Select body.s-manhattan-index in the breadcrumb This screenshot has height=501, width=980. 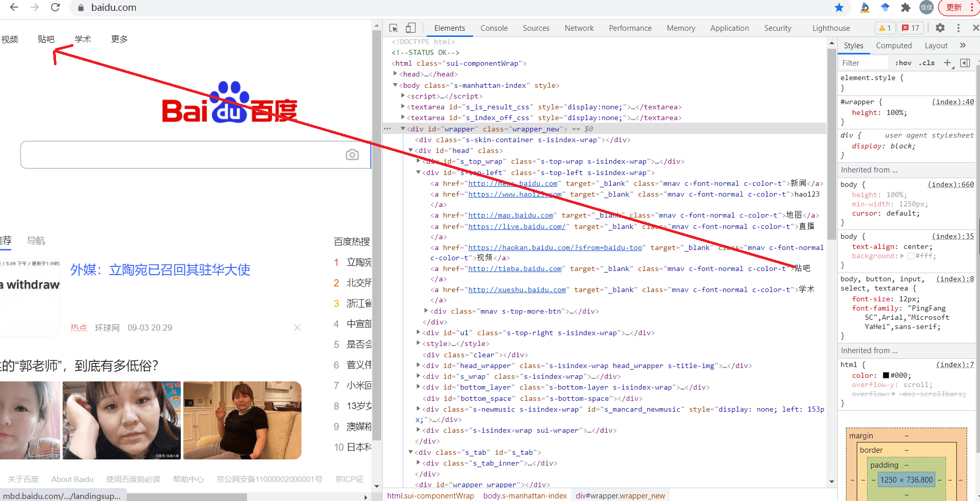click(525, 495)
